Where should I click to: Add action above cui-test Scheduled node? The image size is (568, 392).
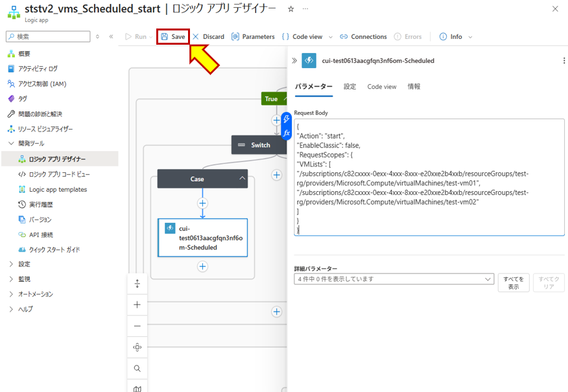202,203
